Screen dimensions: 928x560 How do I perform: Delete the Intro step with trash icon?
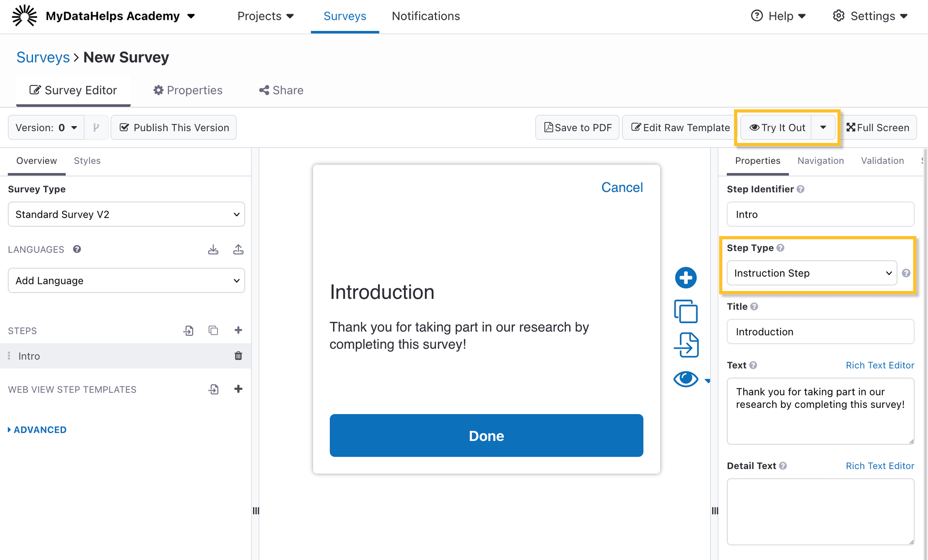pyautogui.click(x=238, y=356)
